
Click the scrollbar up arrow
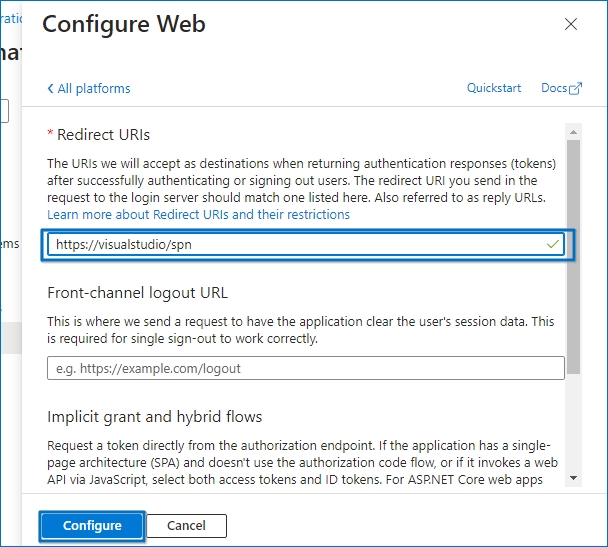(573, 132)
